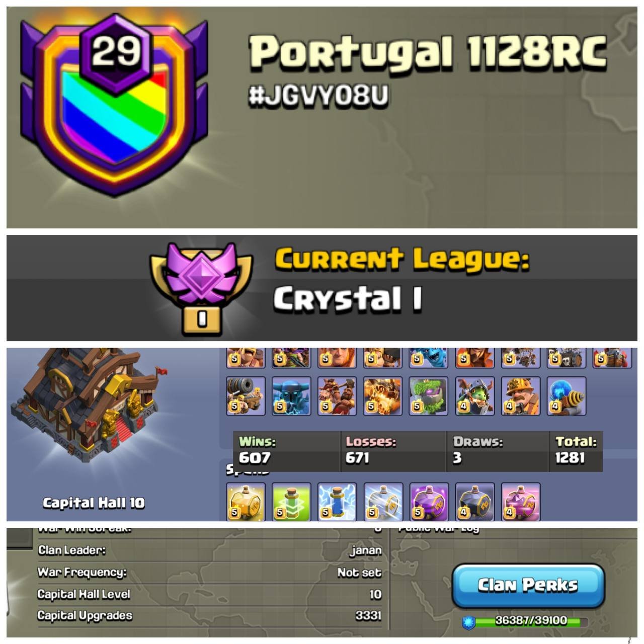Select the white Frost spell
644x644 pixels.
click(383, 502)
